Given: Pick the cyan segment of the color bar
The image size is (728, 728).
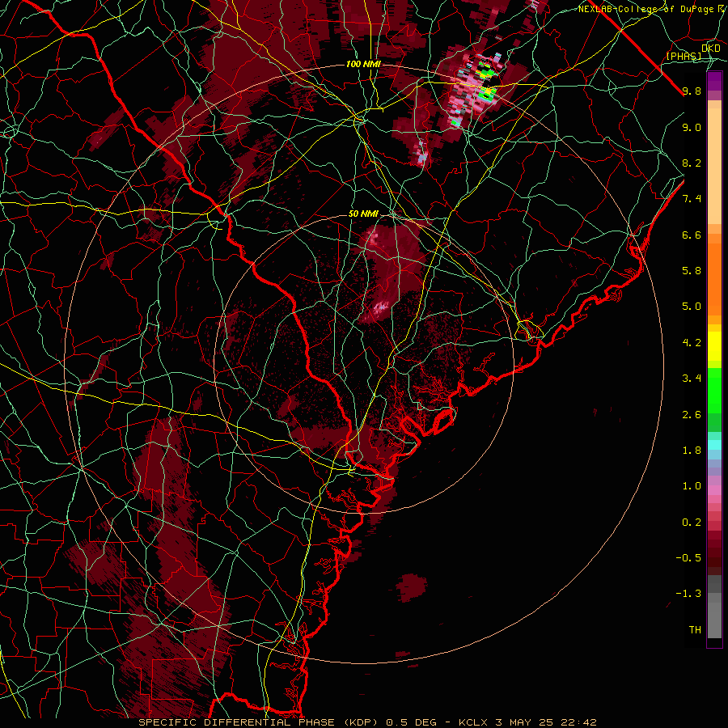Looking at the screenshot, I should [714, 445].
